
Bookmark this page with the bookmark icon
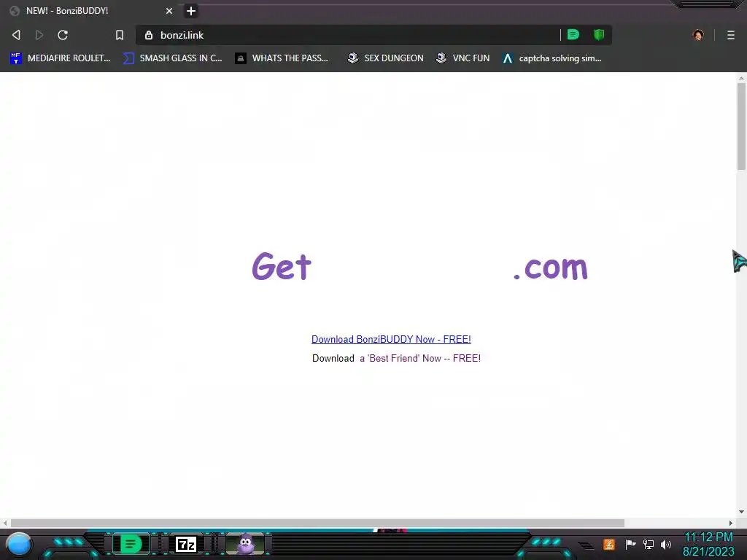click(120, 35)
